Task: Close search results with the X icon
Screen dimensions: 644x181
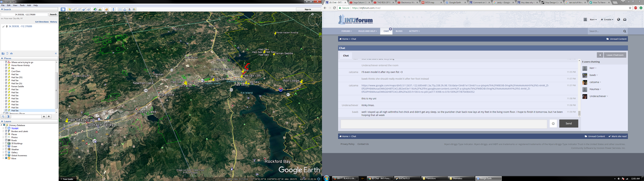Action: pyautogui.click(x=56, y=53)
